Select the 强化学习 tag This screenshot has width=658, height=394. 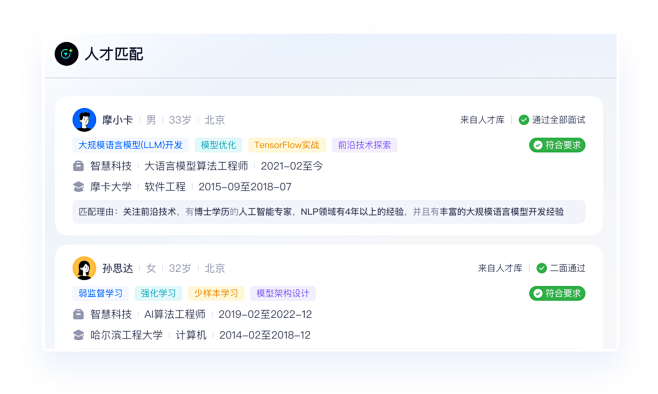click(158, 293)
